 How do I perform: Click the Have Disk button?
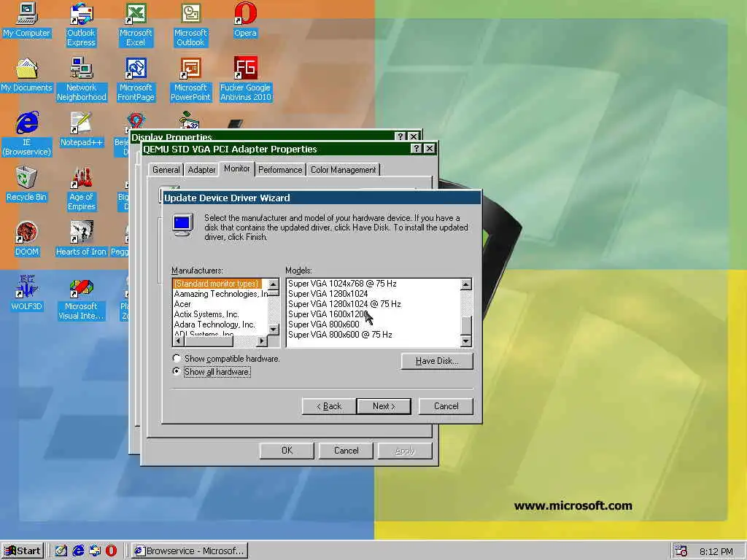(x=437, y=361)
